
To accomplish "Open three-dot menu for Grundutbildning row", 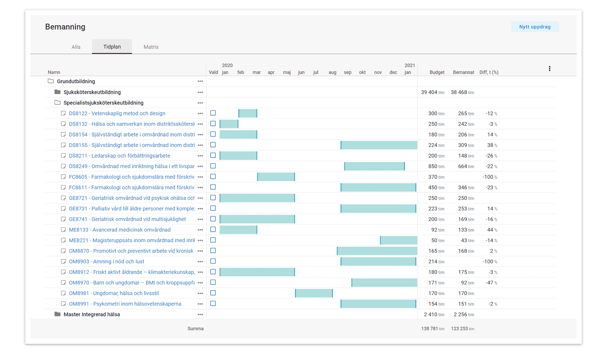I will click(200, 82).
